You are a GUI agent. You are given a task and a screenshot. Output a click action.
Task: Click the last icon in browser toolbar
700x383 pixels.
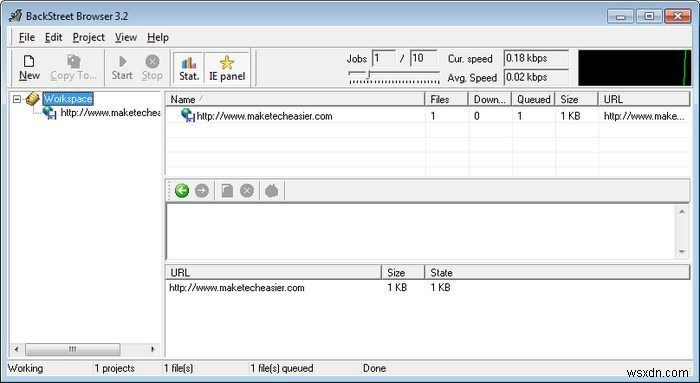click(271, 191)
